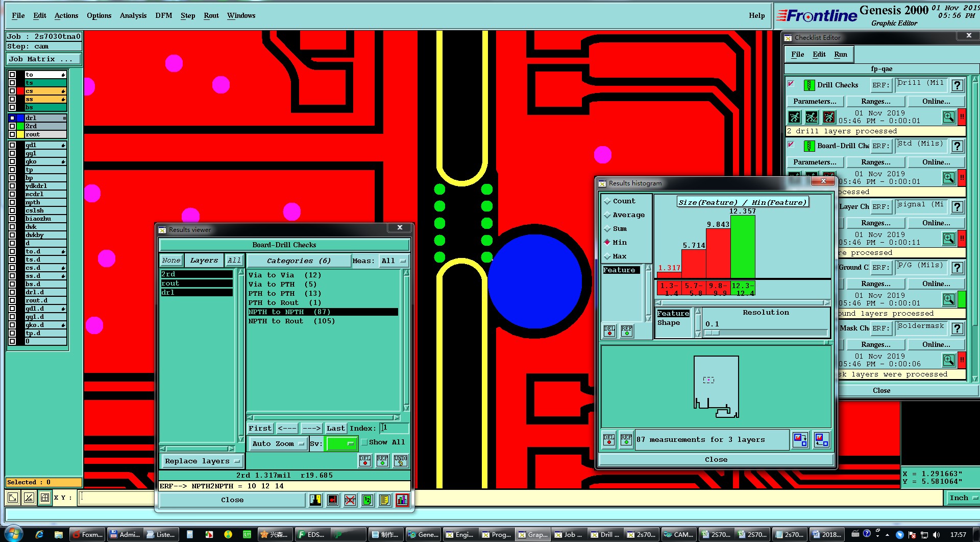Screen dimensions: 980x542
Task: Toggle the checkbox for layer 'to'
Action: point(12,75)
